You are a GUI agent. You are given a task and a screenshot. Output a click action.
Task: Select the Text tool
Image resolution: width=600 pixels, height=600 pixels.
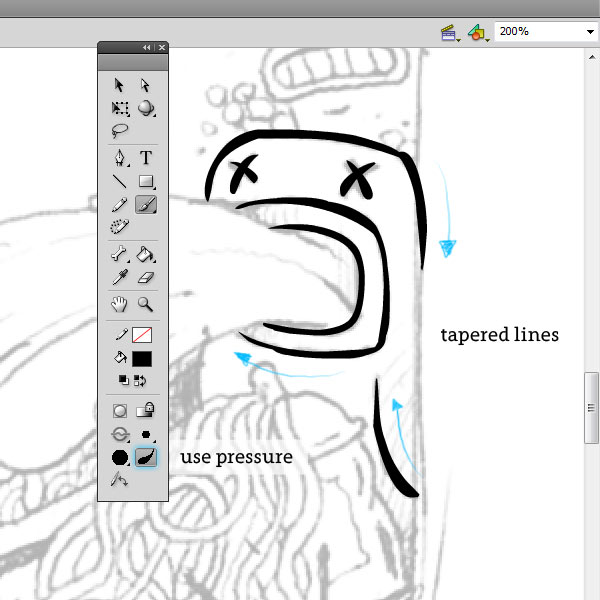[146, 157]
